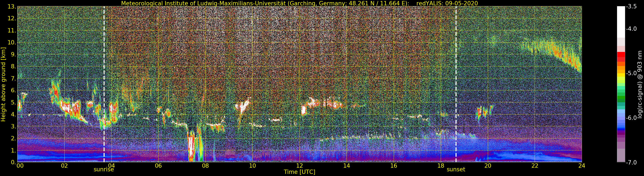Click the 'sunset' label below the time axis
This screenshot has height=176, width=644.
[x=456, y=170]
